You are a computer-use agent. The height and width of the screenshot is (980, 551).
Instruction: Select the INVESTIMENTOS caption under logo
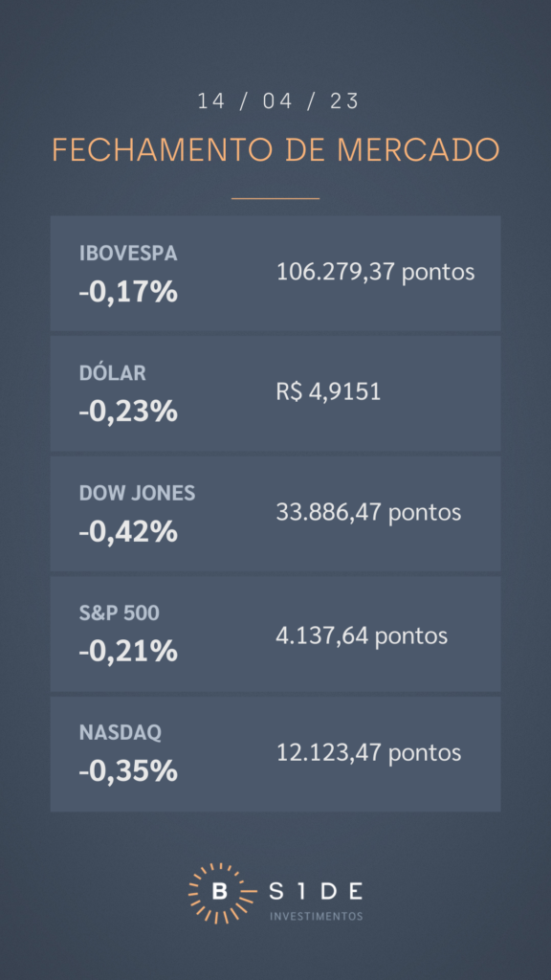tap(316, 916)
